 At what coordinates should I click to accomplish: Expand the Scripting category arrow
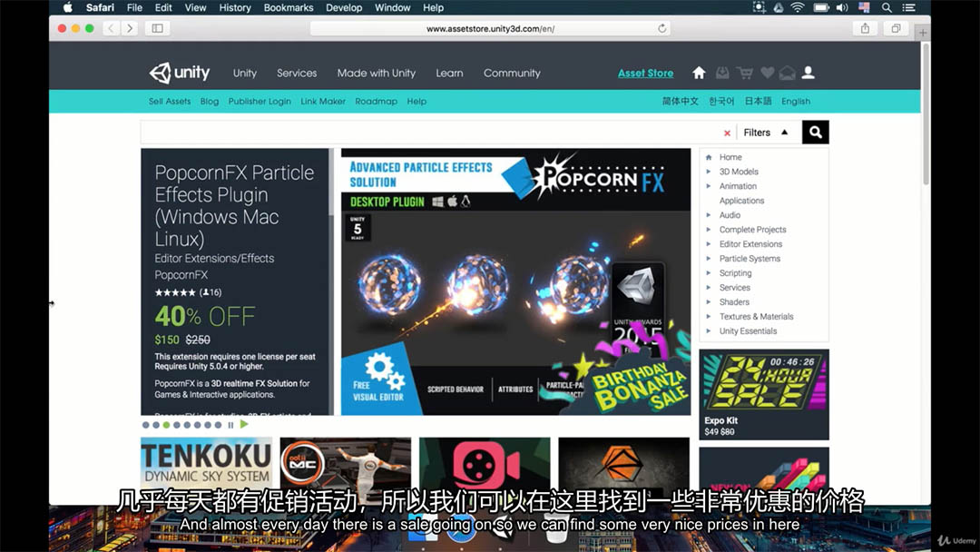(x=708, y=272)
